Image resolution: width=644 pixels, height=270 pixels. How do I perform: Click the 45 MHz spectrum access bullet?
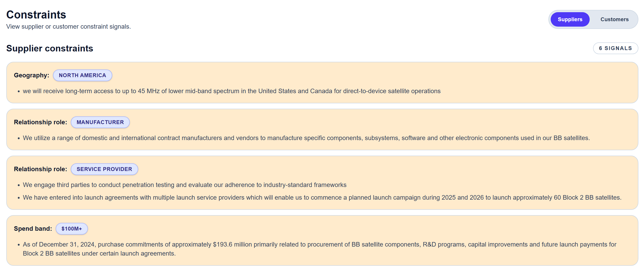click(231, 91)
